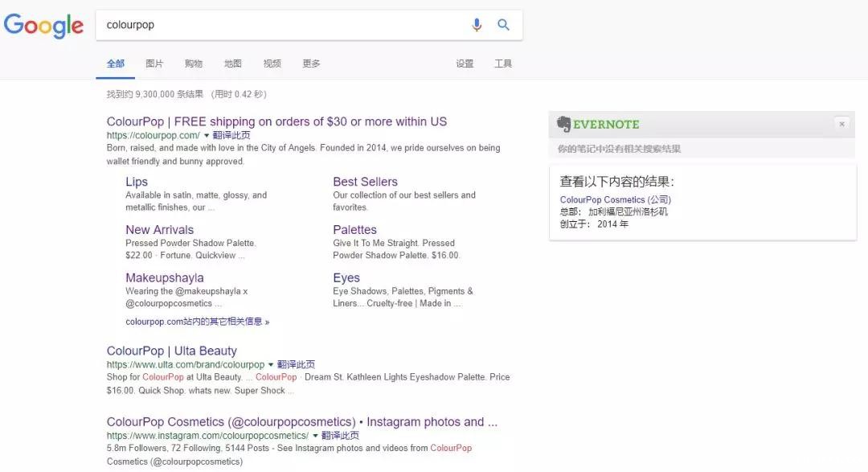Switch to the 图片 (Images) tab
Viewport: 868px width, 472px height.
point(154,64)
